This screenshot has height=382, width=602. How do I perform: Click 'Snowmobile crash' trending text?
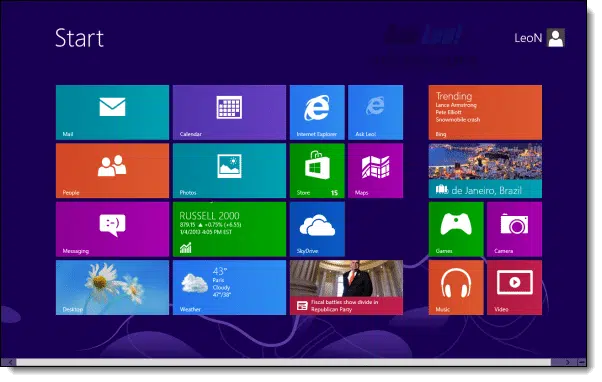click(458, 119)
